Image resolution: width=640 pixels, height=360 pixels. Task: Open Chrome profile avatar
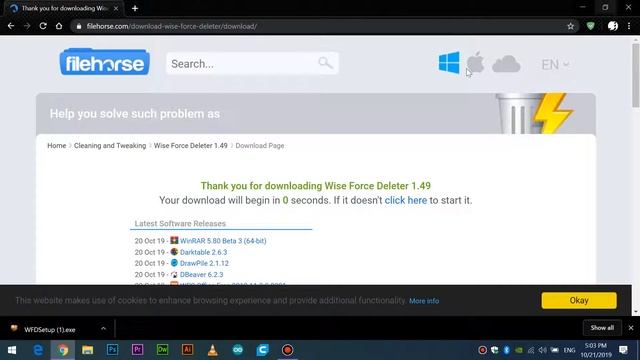click(613, 26)
